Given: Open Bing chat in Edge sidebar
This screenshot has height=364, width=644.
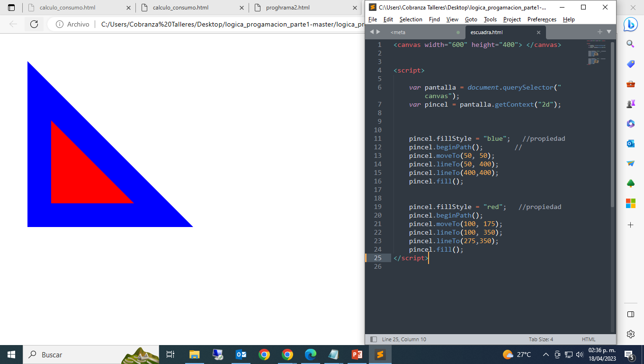Looking at the screenshot, I should pyautogui.click(x=630, y=24).
